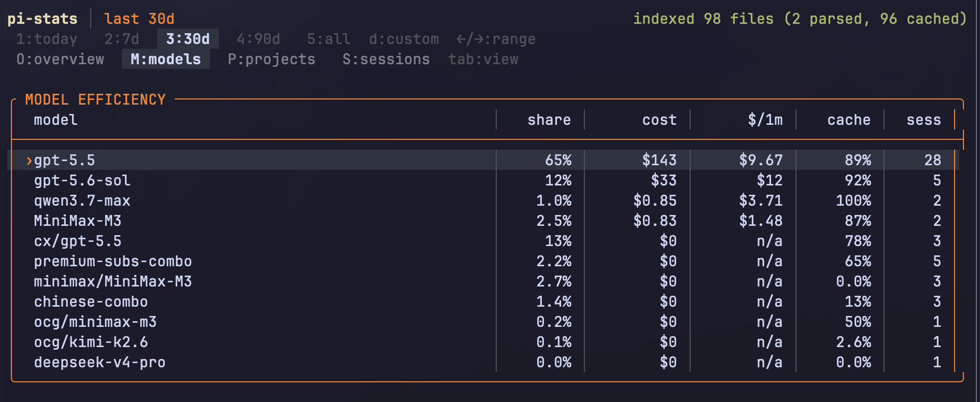Click the 65% cache of premium-subs-combo

(858, 261)
